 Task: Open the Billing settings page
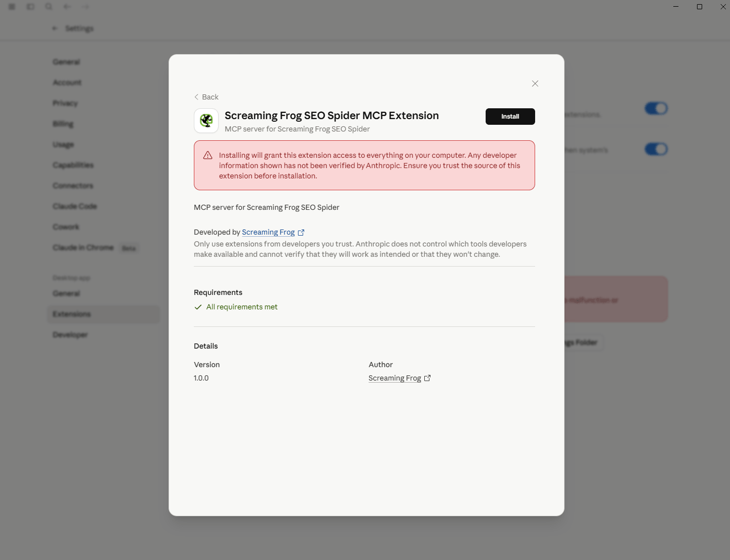(x=63, y=124)
